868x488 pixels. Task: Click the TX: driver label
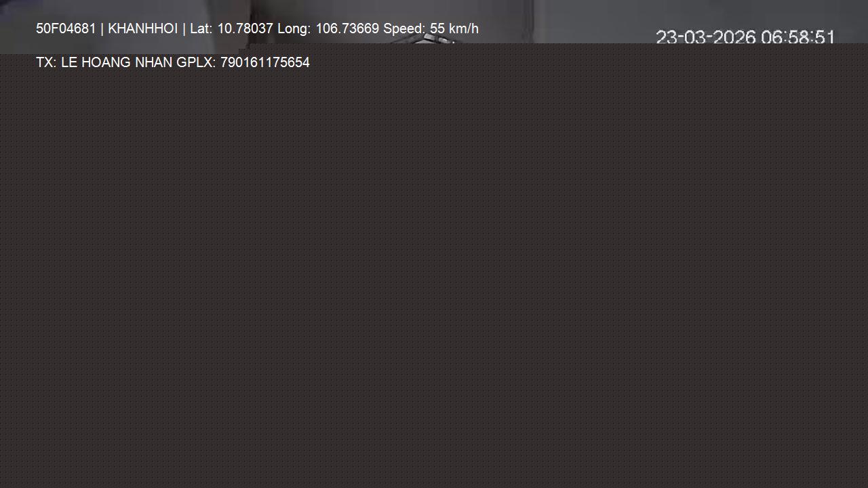point(47,62)
